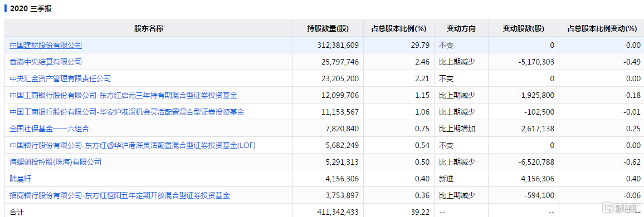Click the 占总股本比例变动(%) column header

coord(602,28)
